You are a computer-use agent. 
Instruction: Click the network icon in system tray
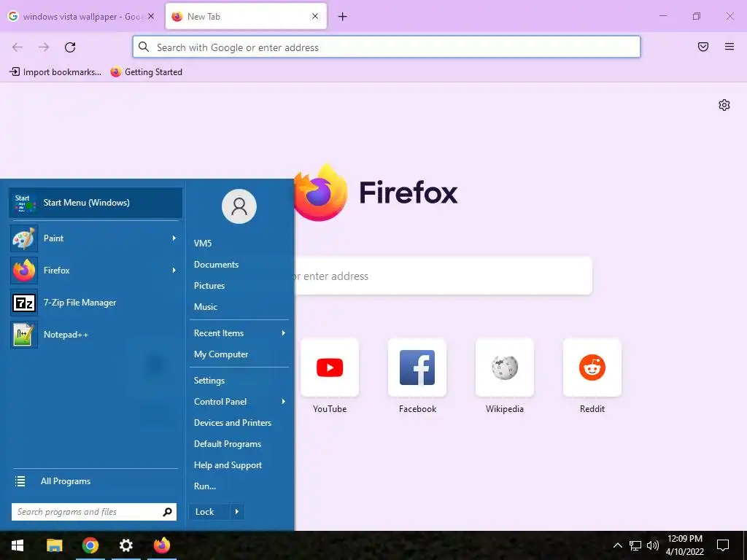tap(635, 545)
